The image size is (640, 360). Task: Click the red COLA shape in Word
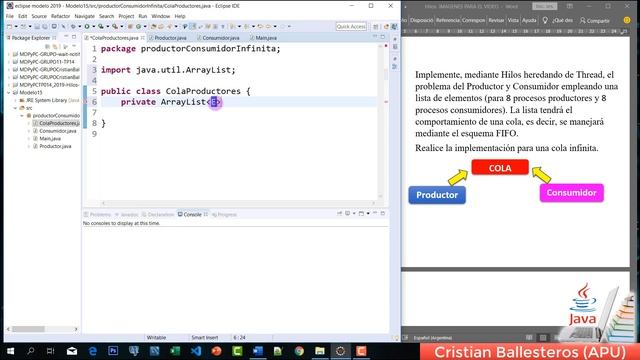coord(500,168)
